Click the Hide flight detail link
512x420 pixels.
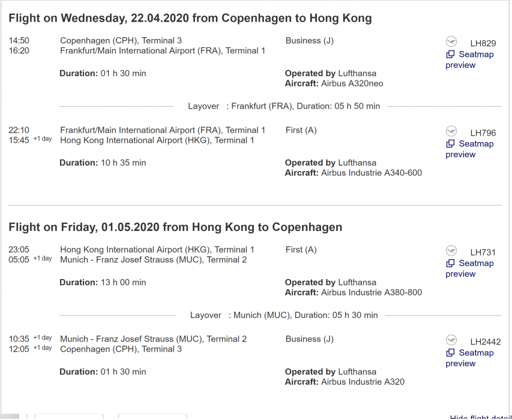(480, 418)
